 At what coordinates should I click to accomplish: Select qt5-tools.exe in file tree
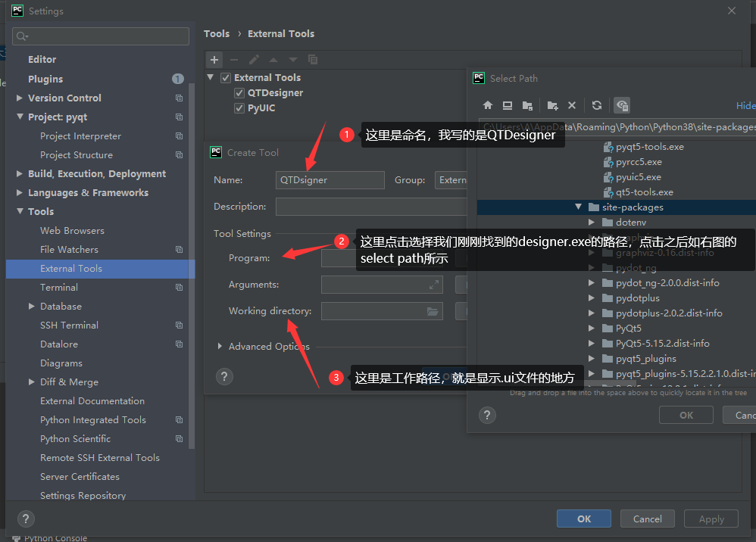tap(644, 192)
